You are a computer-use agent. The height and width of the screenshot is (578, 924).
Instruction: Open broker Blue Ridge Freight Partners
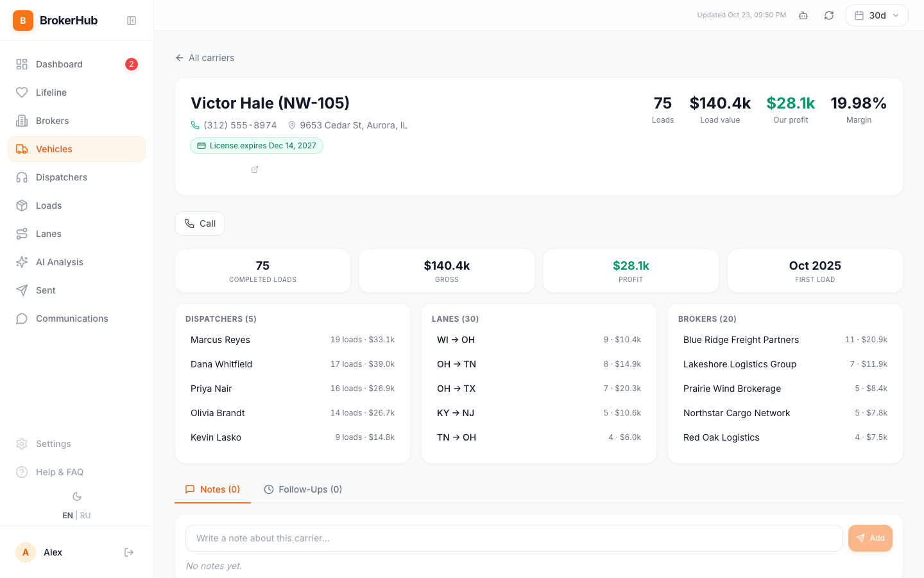point(785,340)
